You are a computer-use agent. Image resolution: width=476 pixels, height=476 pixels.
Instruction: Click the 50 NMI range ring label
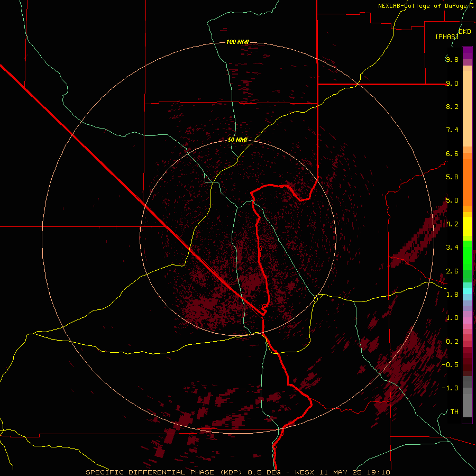point(237,140)
